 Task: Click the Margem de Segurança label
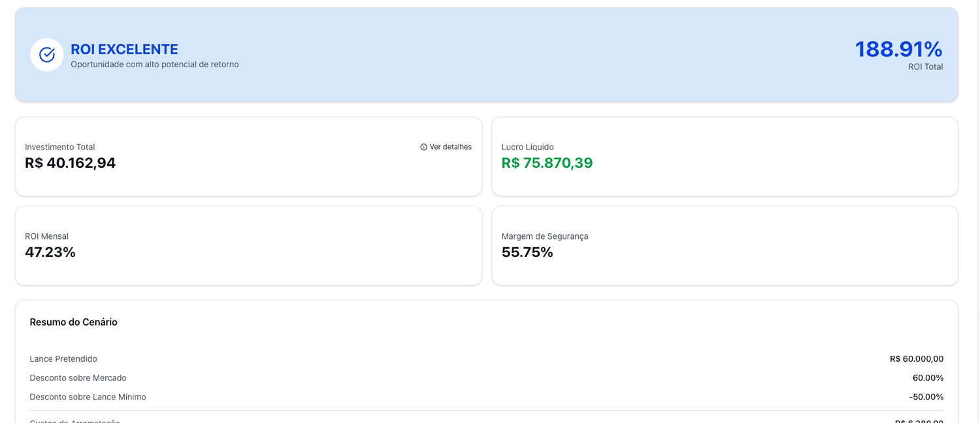[x=545, y=236]
